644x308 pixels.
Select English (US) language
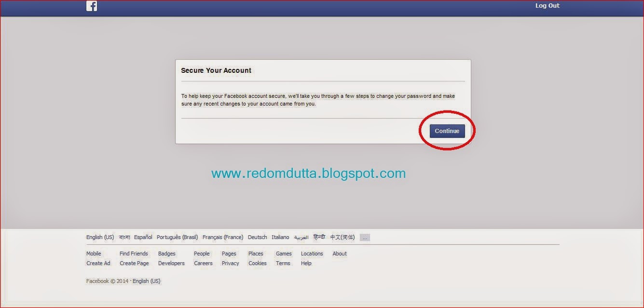click(100, 237)
